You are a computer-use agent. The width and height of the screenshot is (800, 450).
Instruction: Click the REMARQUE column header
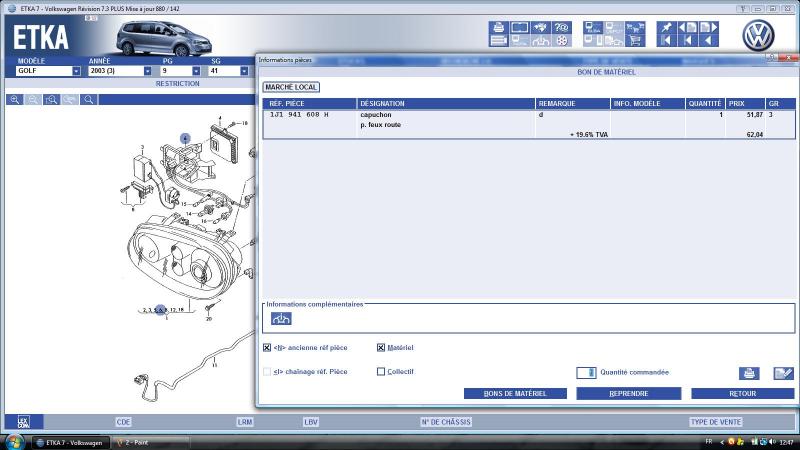(573, 104)
